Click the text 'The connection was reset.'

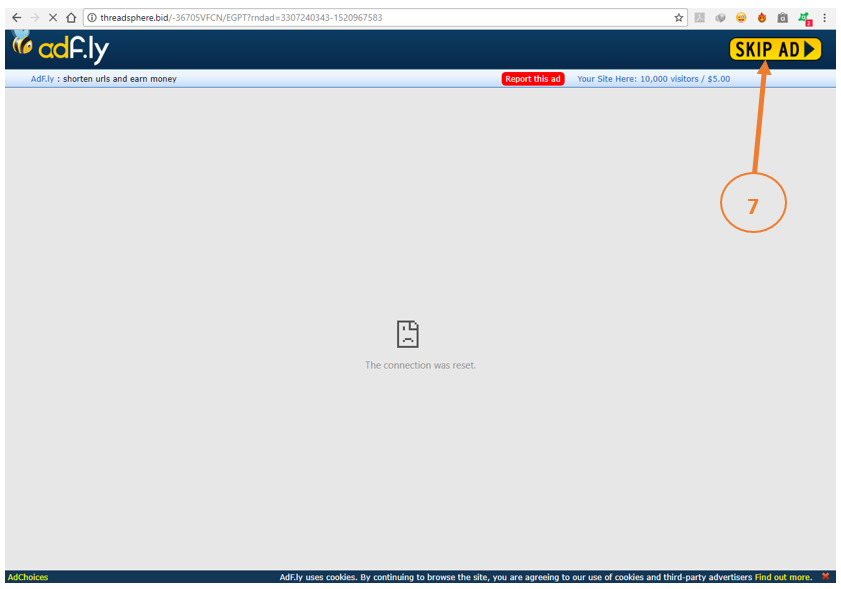click(420, 365)
